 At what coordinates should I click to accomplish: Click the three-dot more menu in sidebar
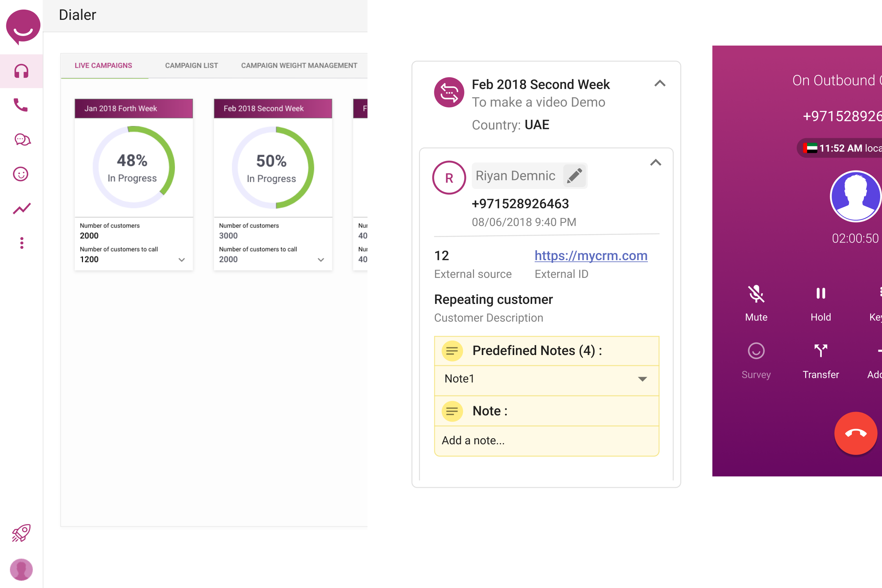point(22,243)
